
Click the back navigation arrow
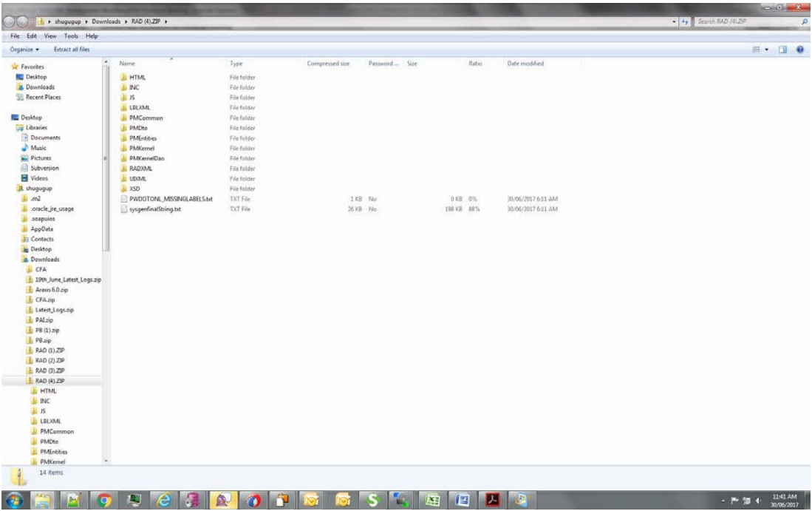pos(9,21)
